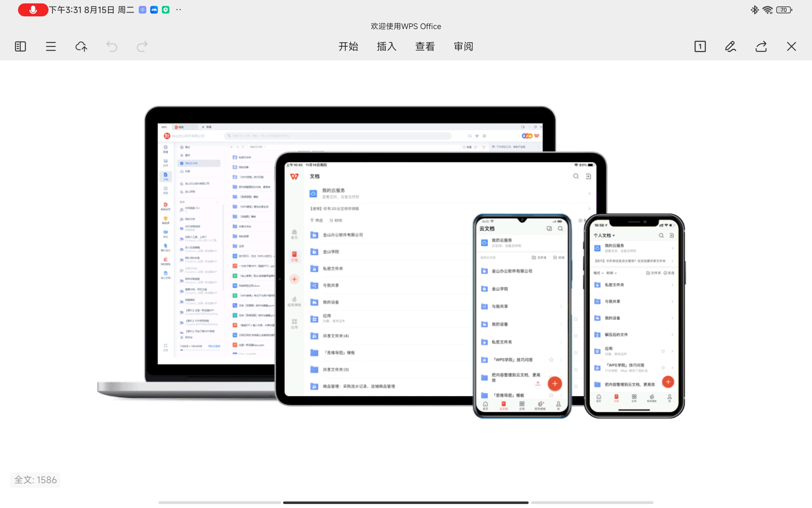Open the outline list menu icon
Image resolution: width=812 pixels, height=508 pixels.
[51, 46]
